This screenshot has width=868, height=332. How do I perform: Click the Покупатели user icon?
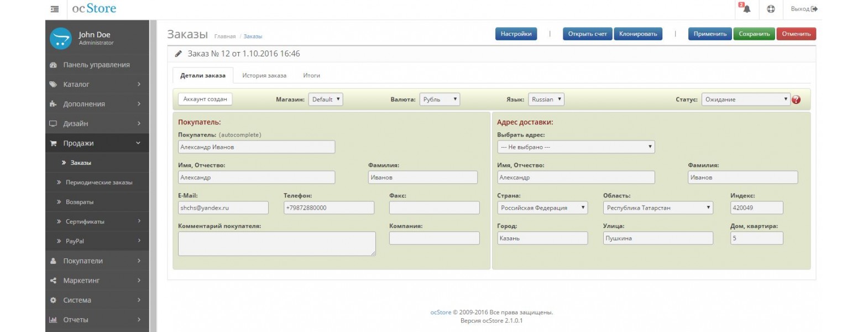pyautogui.click(x=53, y=261)
